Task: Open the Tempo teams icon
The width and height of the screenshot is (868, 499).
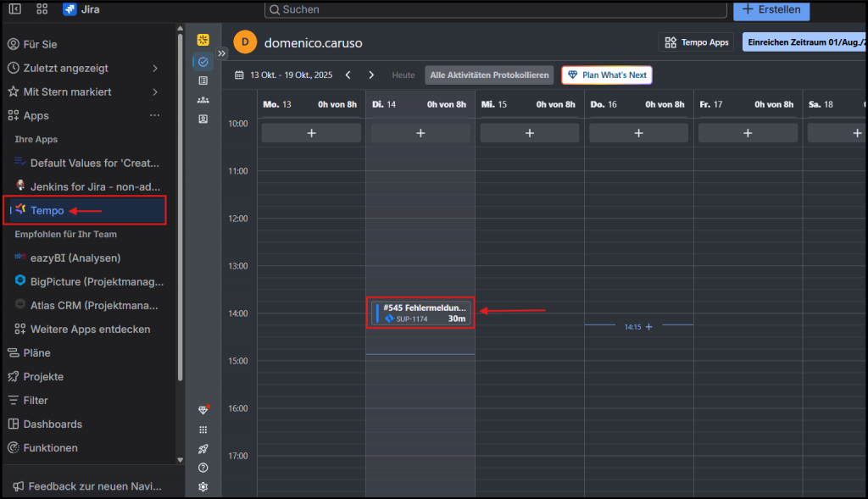Action: tap(203, 100)
